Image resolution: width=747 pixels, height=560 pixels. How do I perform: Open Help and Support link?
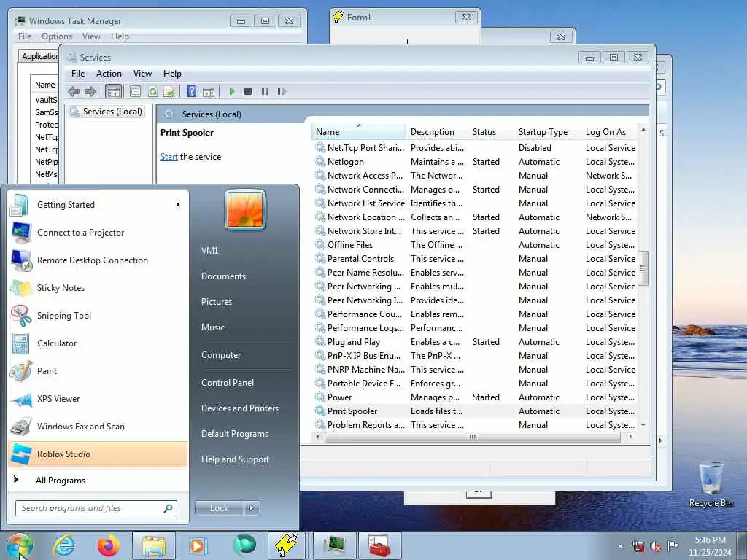coord(235,459)
